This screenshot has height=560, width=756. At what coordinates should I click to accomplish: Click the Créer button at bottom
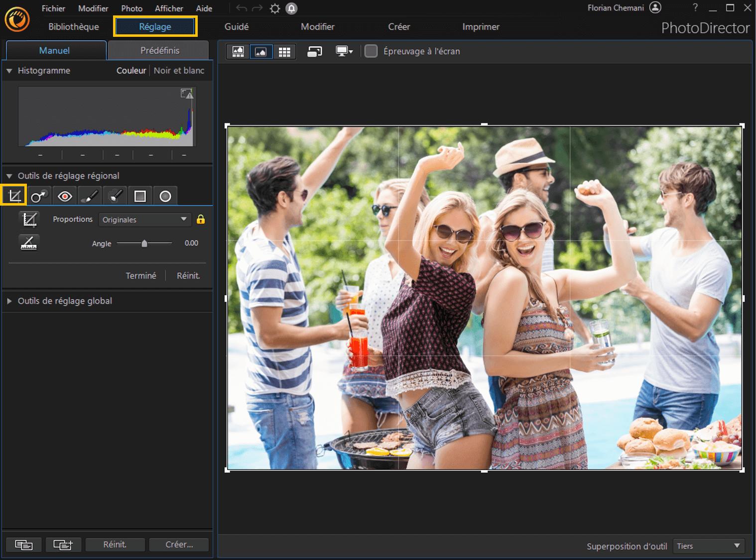pyautogui.click(x=179, y=544)
